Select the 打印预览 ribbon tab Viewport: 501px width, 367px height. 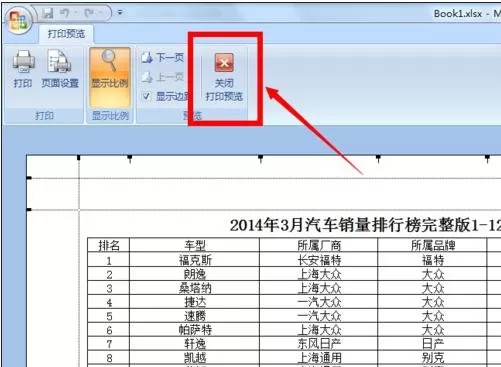66,34
